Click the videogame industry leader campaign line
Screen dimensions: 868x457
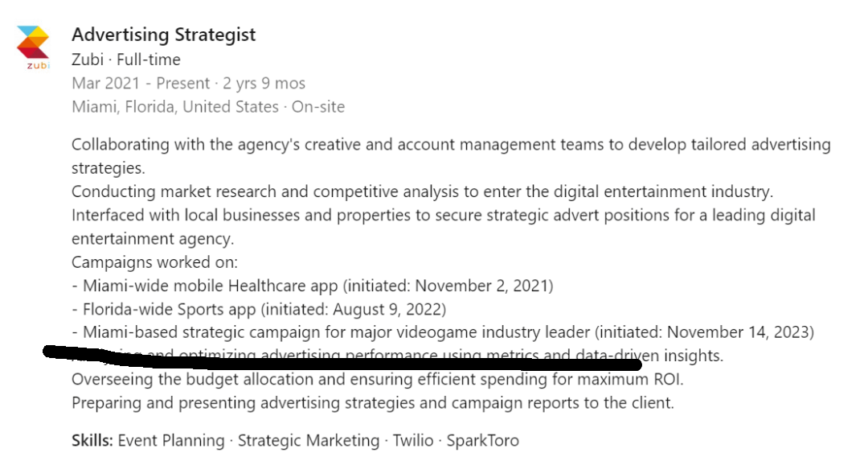(443, 332)
